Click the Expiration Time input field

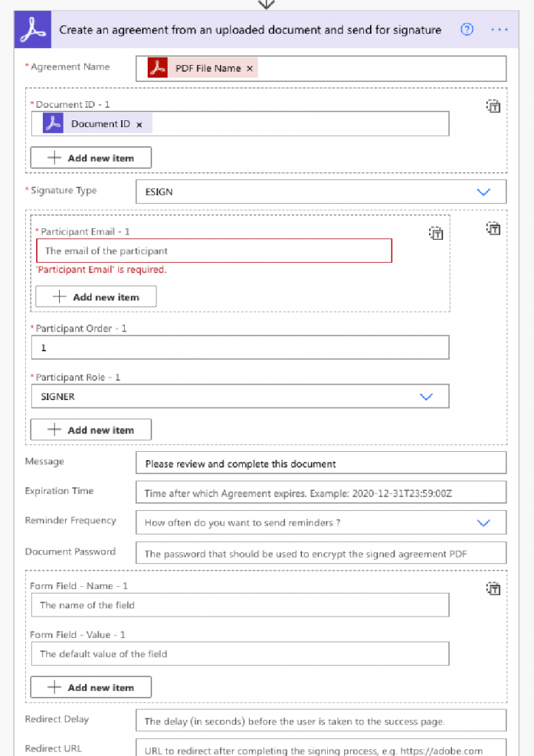point(321,492)
